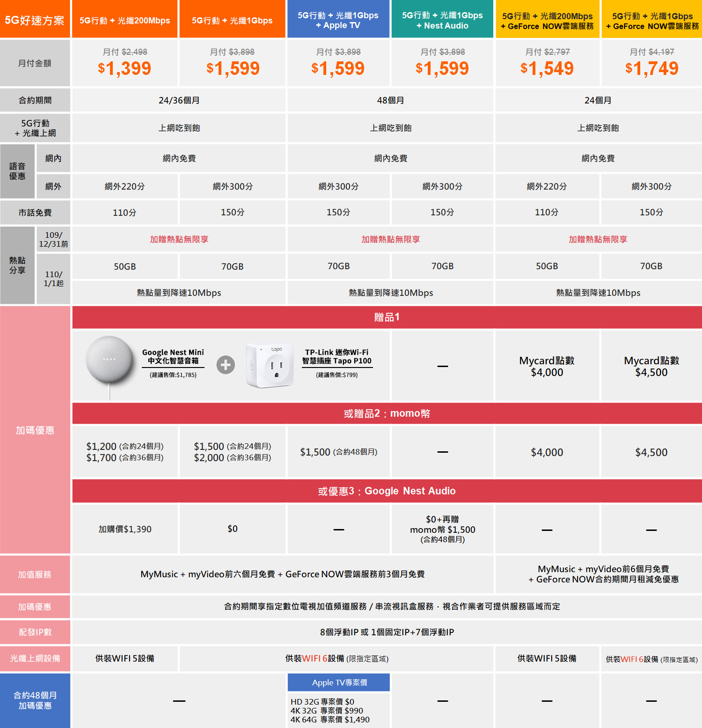
Task: Click the GeForce NOW合約期間月租減免優惠 text
Action: [x=607, y=580]
